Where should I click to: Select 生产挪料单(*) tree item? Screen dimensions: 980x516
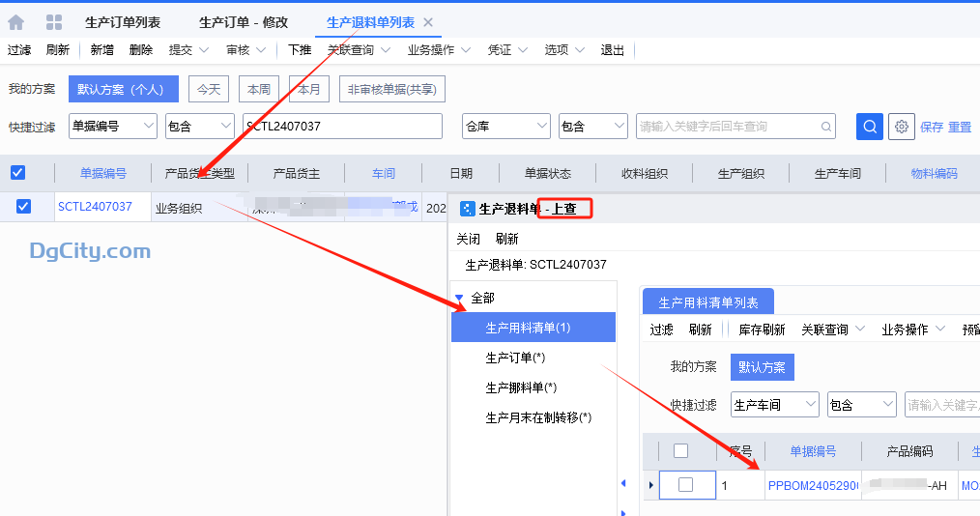(521, 387)
